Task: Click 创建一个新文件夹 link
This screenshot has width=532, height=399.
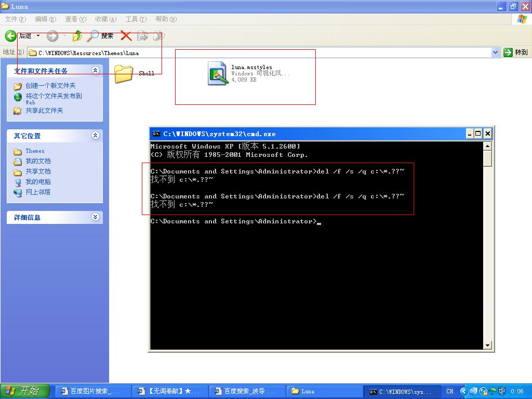Action: tap(50, 86)
